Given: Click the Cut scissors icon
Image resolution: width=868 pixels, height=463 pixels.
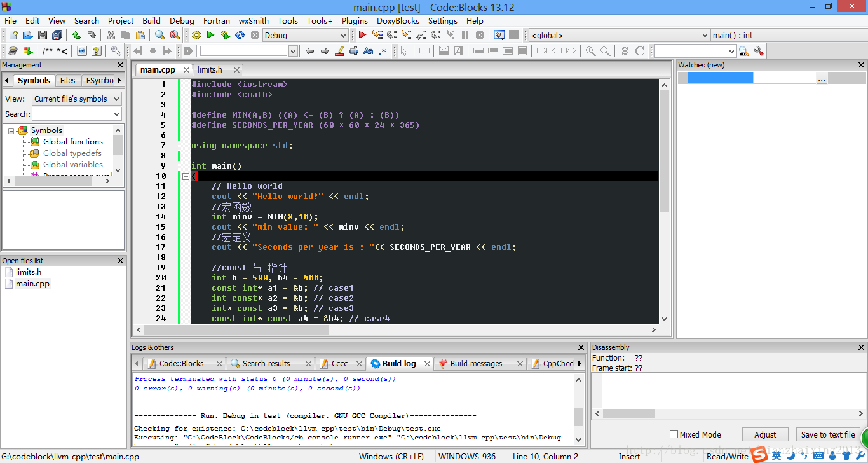Looking at the screenshot, I should (x=111, y=36).
